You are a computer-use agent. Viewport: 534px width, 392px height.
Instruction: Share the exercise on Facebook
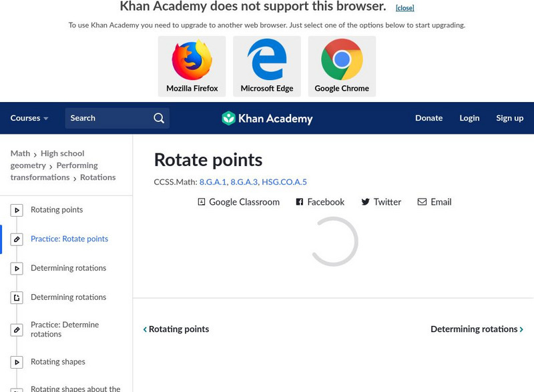(320, 202)
